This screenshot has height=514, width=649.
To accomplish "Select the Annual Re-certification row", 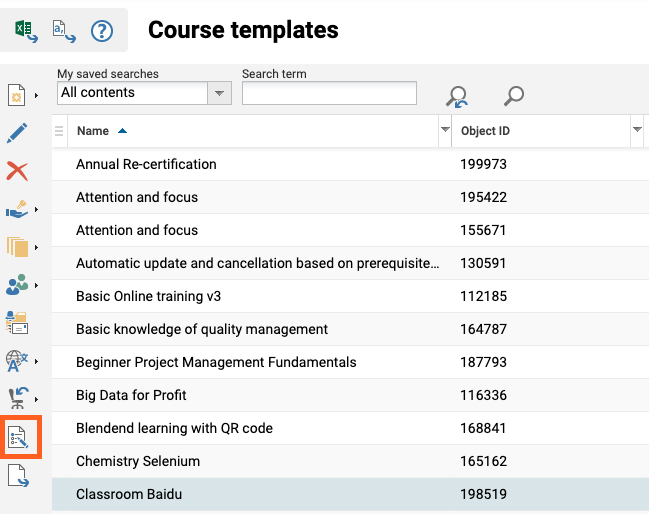I will coord(146,164).
